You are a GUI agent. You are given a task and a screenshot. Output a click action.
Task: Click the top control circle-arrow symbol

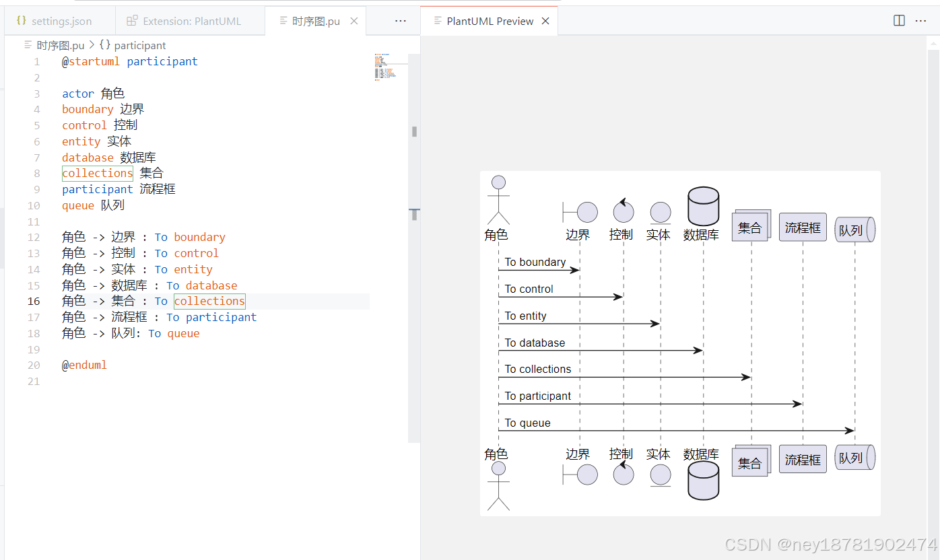tap(624, 211)
